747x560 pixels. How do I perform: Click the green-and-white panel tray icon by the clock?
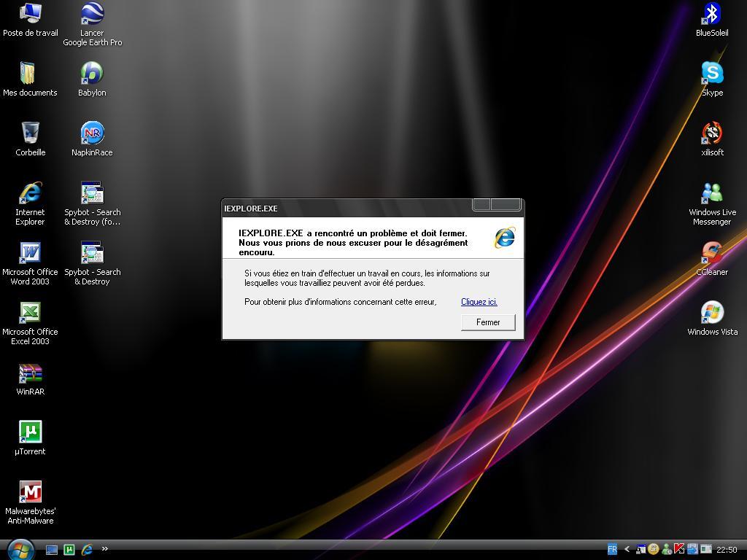coord(705,550)
